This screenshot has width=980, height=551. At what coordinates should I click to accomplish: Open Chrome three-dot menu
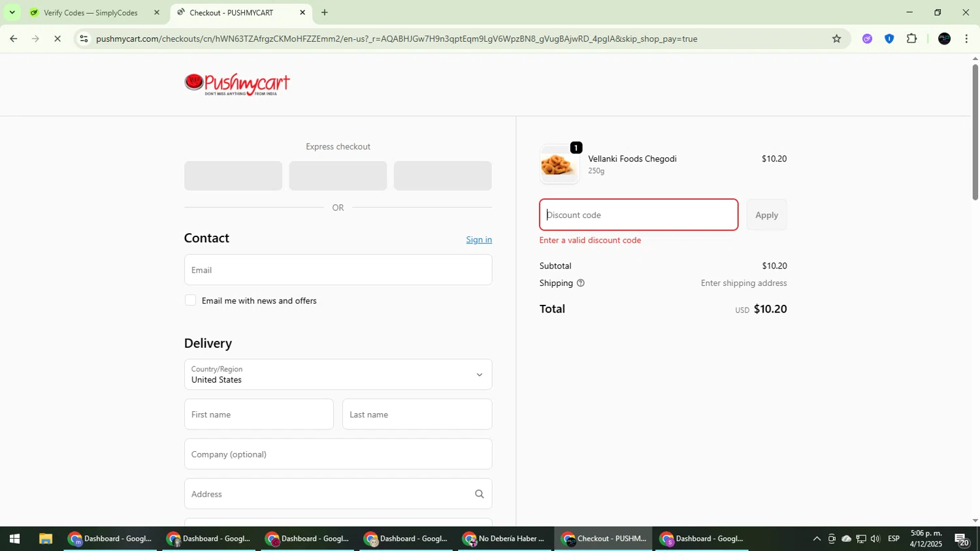pyautogui.click(x=966, y=39)
